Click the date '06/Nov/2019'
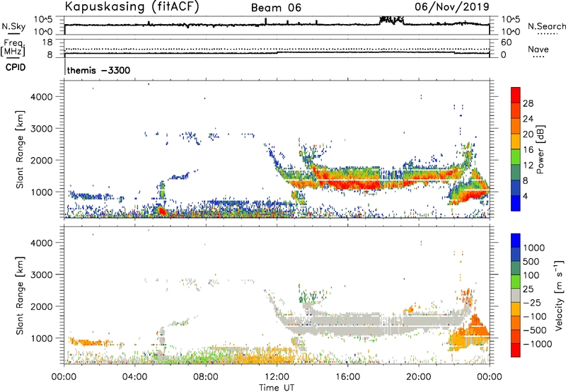The image size is (566, 392). pos(452,6)
